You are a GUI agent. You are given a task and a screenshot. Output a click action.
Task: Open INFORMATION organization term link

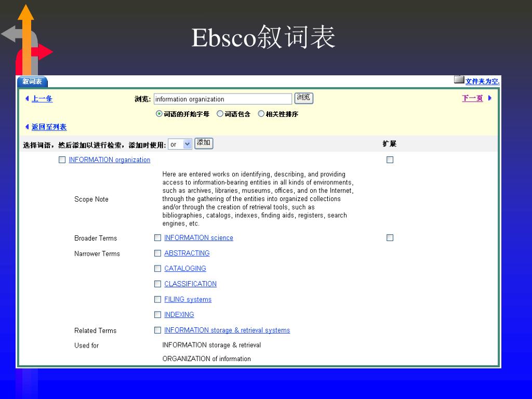tap(109, 160)
